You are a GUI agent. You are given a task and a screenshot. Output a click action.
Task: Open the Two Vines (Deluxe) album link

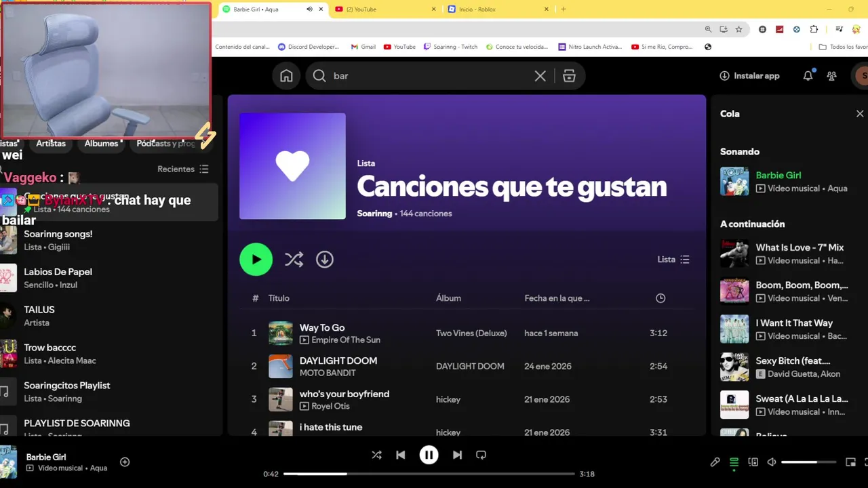471,333
